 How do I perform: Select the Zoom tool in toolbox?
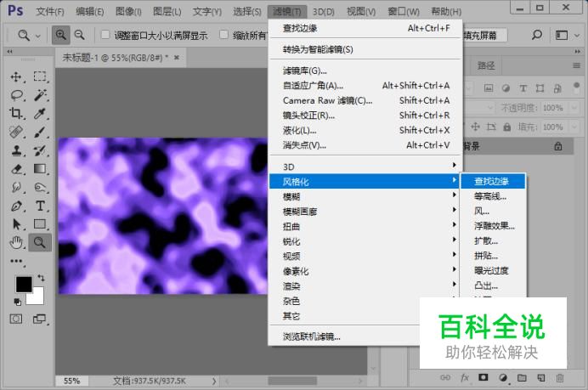[40, 243]
